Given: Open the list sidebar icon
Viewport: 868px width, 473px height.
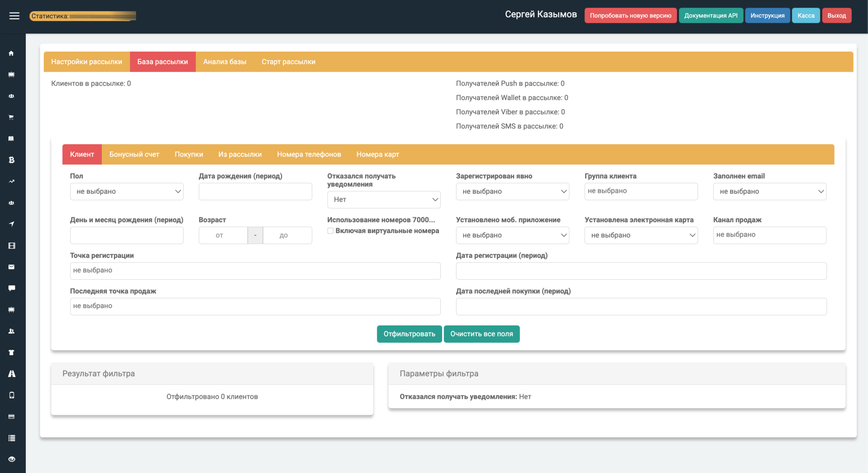Looking at the screenshot, I should (x=11, y=438).
